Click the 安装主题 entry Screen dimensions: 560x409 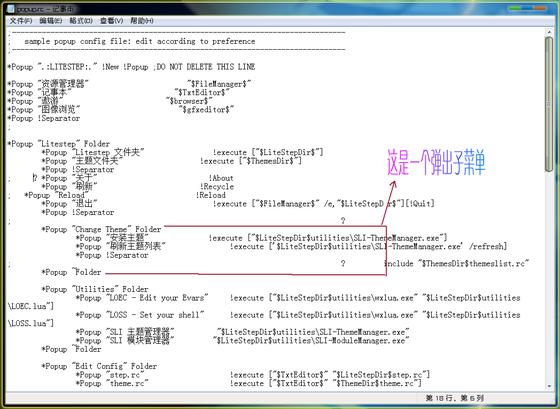click(112, 238)
